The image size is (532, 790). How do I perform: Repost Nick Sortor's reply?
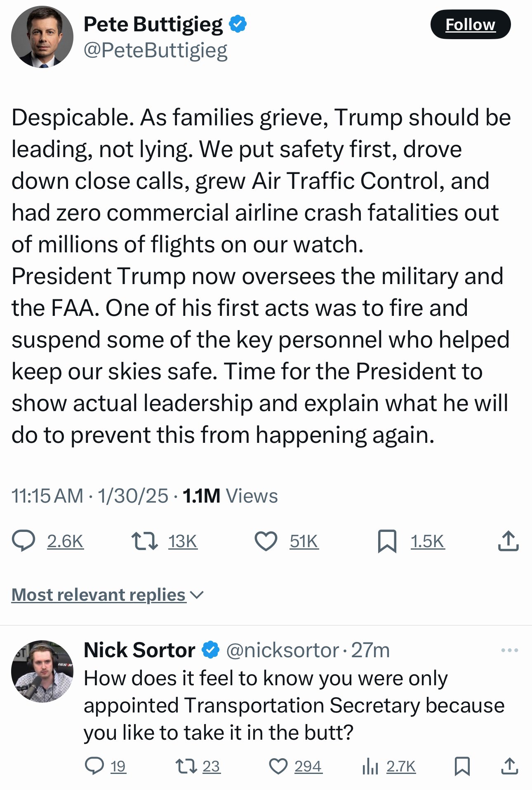click(186, 766)
